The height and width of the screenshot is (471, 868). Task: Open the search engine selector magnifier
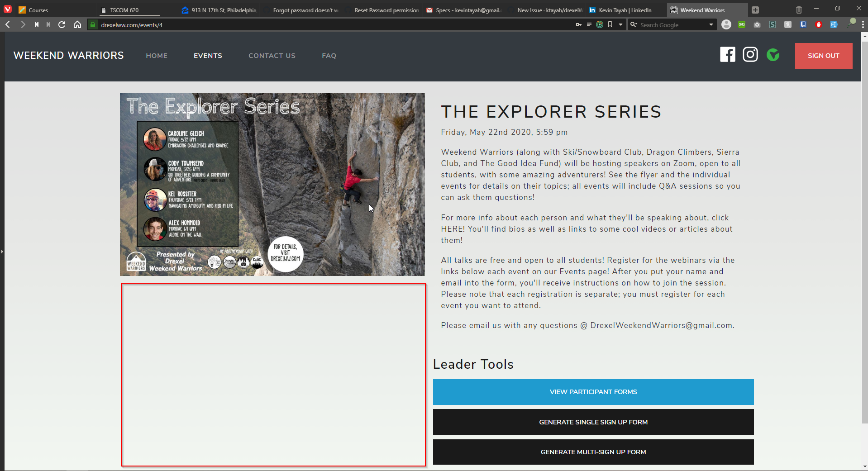pyautogui.click(x=634, y=24)
